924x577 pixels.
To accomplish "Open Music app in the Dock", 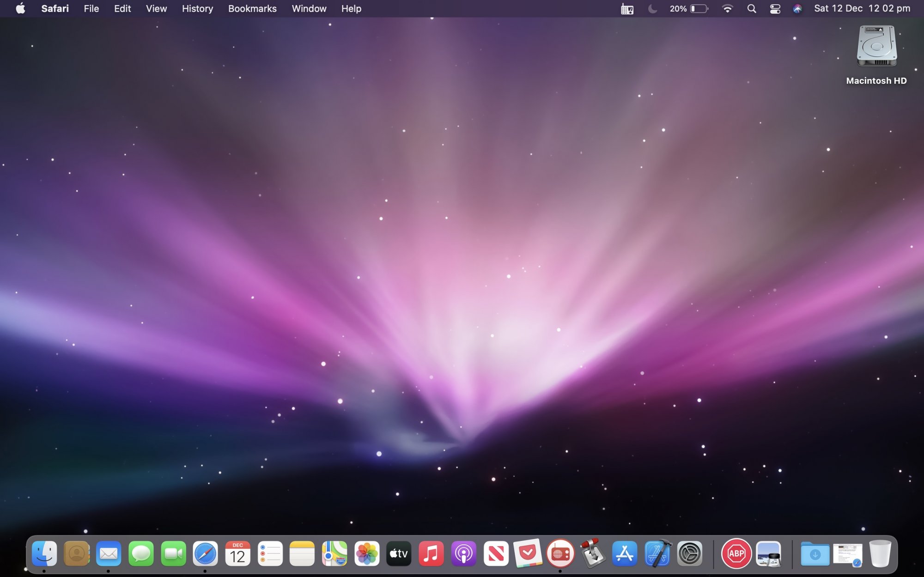I will (431, 553).
